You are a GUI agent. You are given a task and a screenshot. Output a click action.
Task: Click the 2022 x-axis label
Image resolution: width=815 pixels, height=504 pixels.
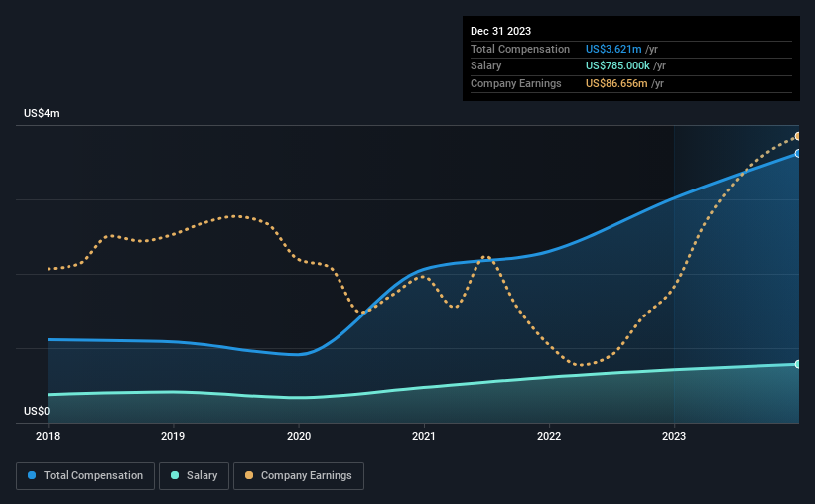pyautogui.click(x=549, y=436)
